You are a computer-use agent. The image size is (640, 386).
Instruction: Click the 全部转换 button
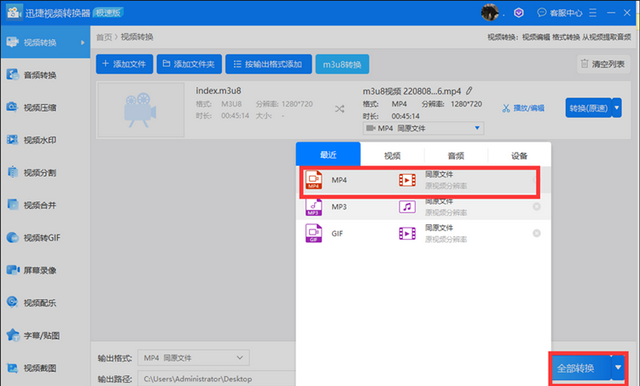(x=580, y=368)
